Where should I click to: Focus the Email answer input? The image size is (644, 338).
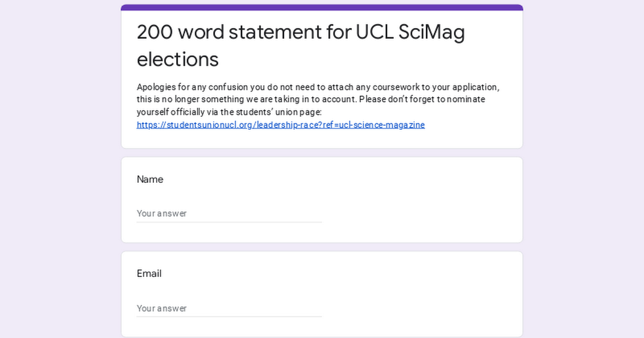click(x=229, y=308)
